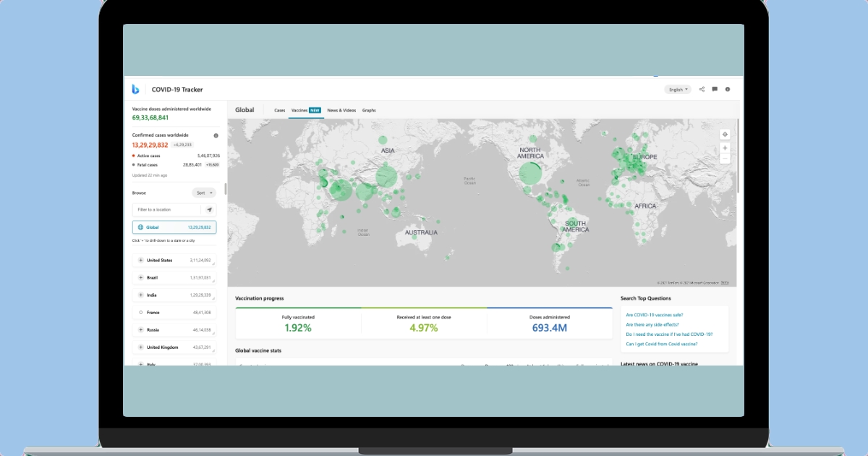Click info icon beside Confirmed cases worldwide
Viewport: 868px width, 456px height.
pyautogui.click(x=216, y=135)
